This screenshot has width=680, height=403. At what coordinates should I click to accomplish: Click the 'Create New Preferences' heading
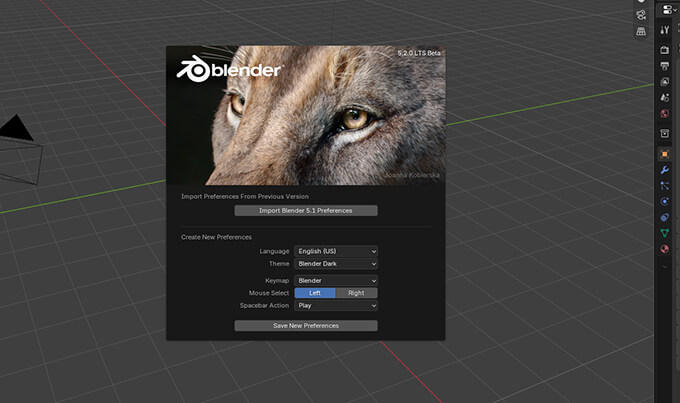point(216,237)
